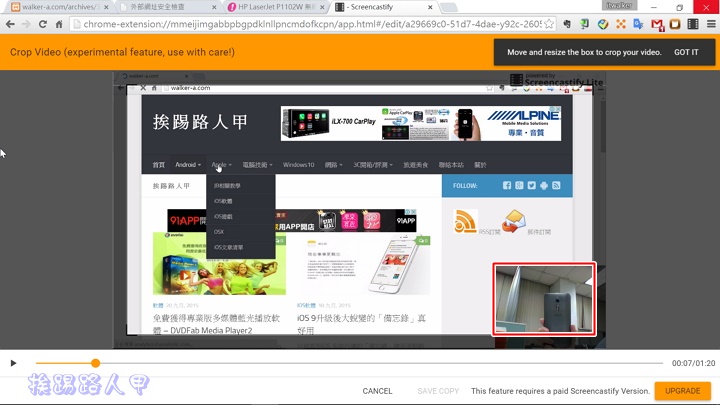The height and width of the screenshot is (405, 720).
Task: Click the iOS 9 備忘錄 article headline
Action: pos(361,324)
